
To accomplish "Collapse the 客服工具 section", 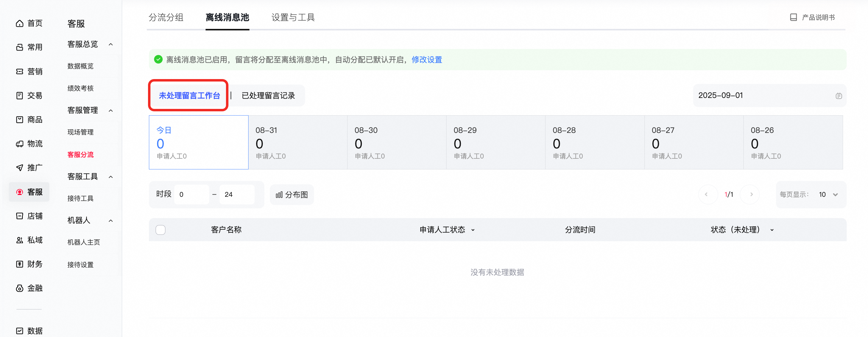I will [x=111, y=177].
